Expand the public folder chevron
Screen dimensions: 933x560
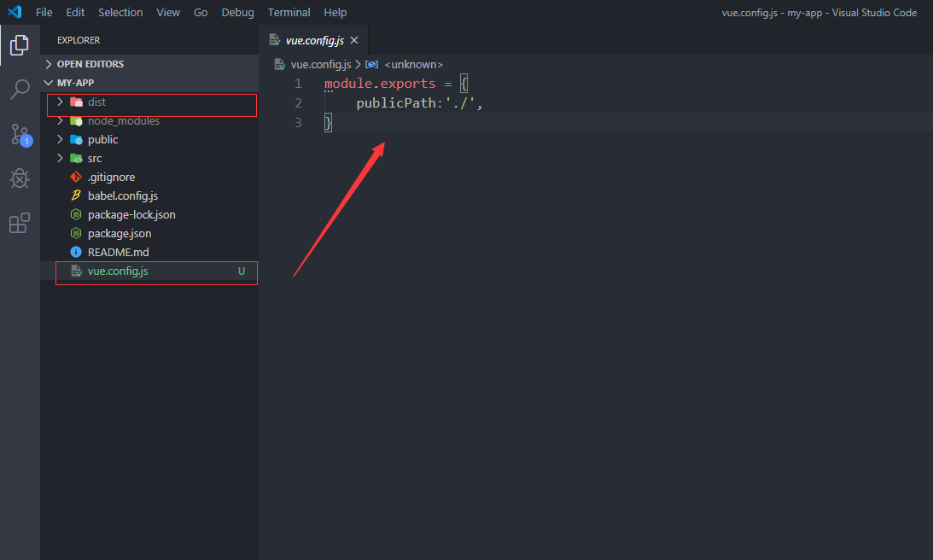pyautogui.click(x=60, y=139)
